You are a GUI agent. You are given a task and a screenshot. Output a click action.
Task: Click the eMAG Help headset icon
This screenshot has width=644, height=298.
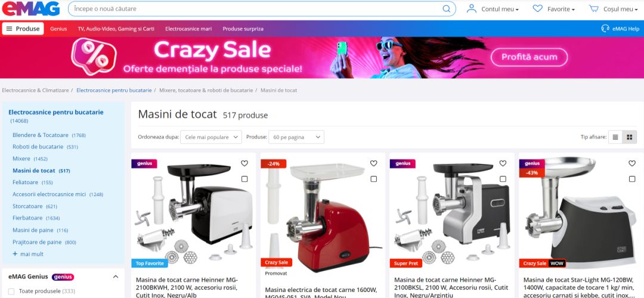(605, 29)
